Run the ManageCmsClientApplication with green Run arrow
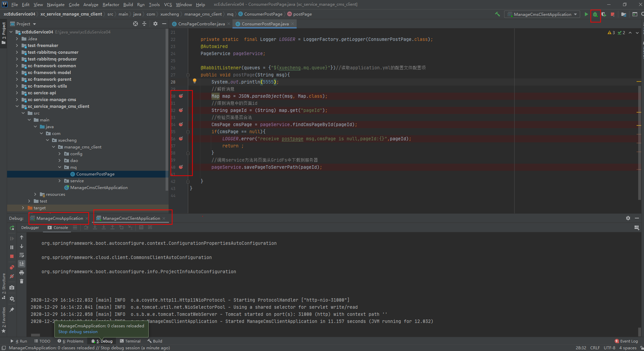The height and width of the screenshot is (351, 644). (586, 15)
